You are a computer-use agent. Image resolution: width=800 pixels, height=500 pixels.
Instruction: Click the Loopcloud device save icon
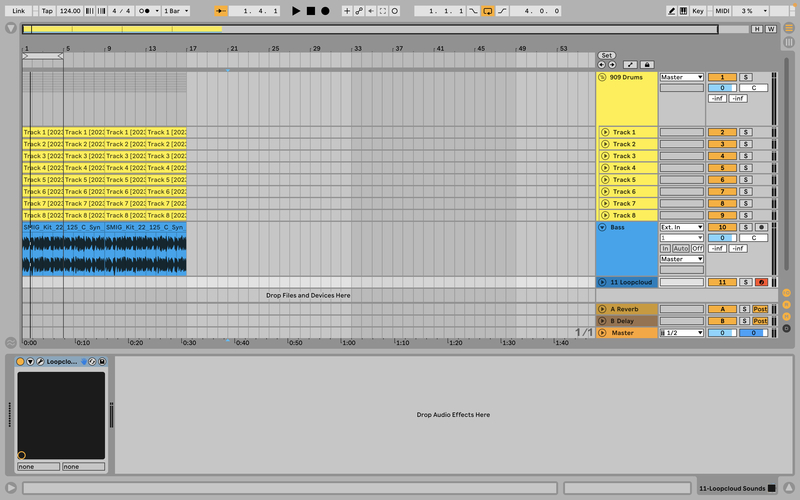pos(102,361)
